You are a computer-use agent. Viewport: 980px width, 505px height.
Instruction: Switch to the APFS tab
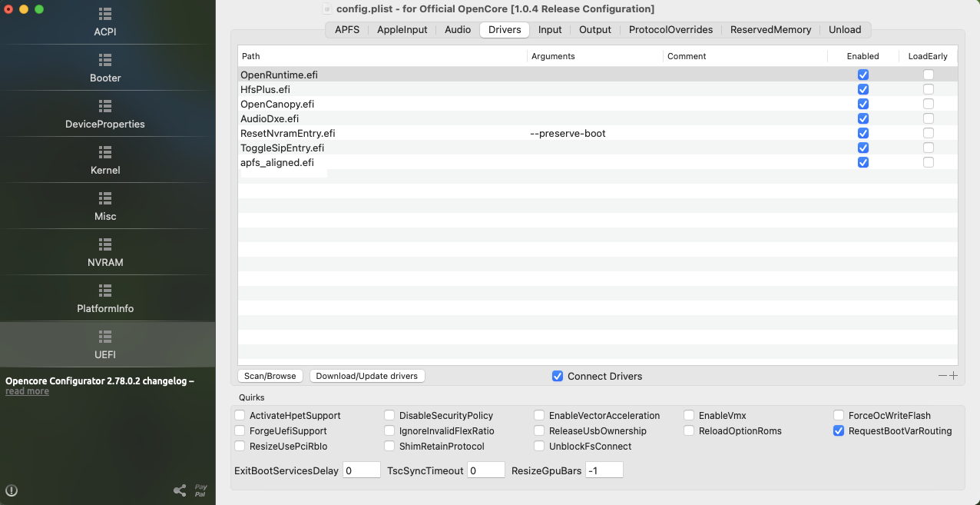347,30
